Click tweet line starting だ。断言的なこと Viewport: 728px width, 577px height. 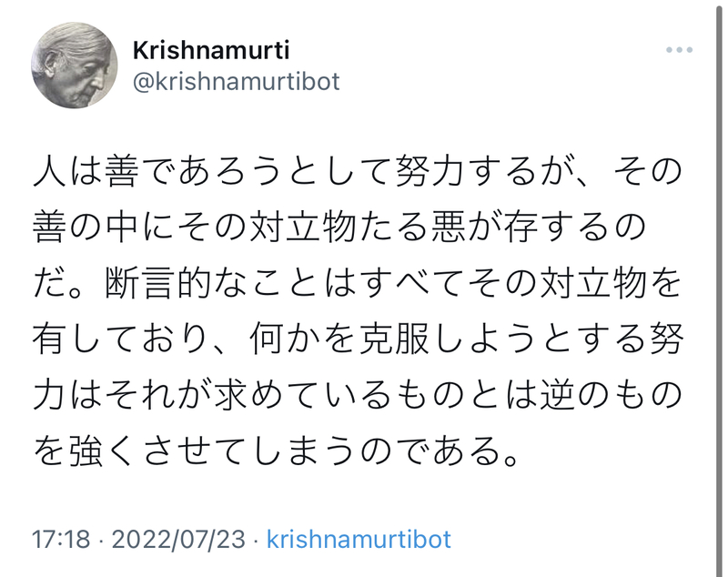[358, 283]
